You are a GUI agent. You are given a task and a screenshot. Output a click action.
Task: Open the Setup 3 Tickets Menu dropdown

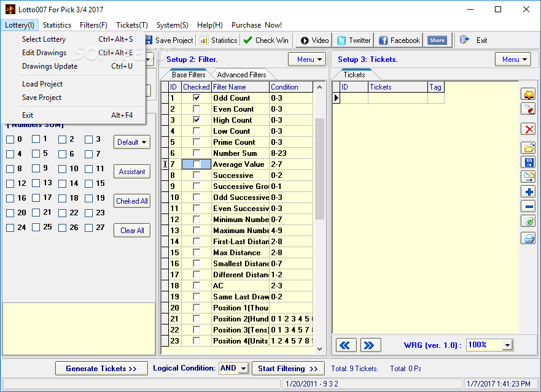tap(514, 60)
